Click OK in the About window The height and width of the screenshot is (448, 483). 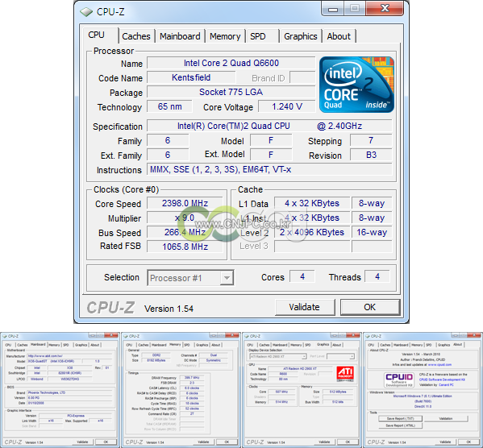coord(468,442)
